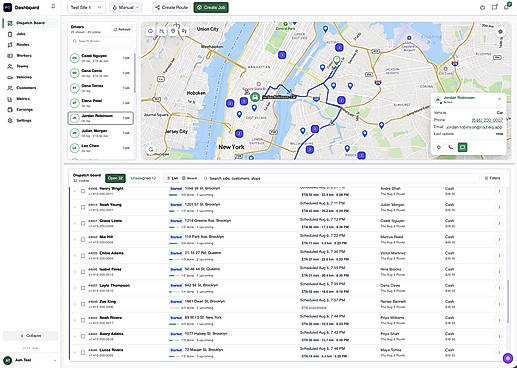
Task: Open the Manual mode dropdown
Action: pyautogui.click(x=126, y=7)
